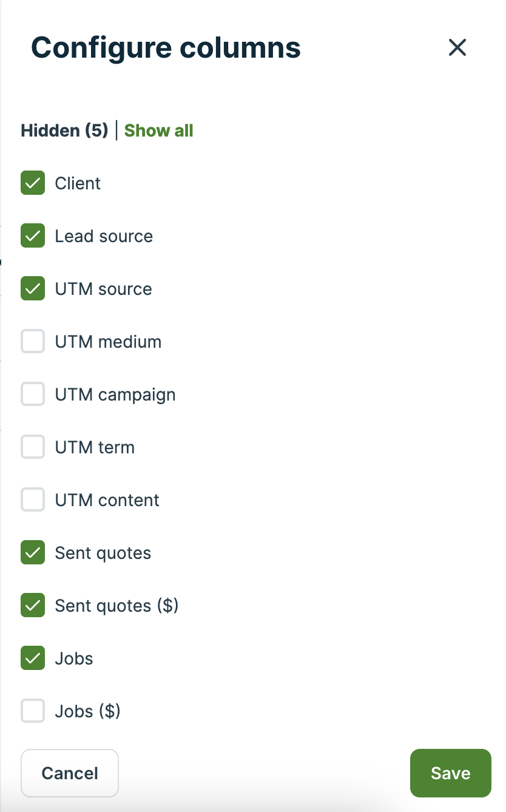Enable the UTM content column

pos(33,500)
